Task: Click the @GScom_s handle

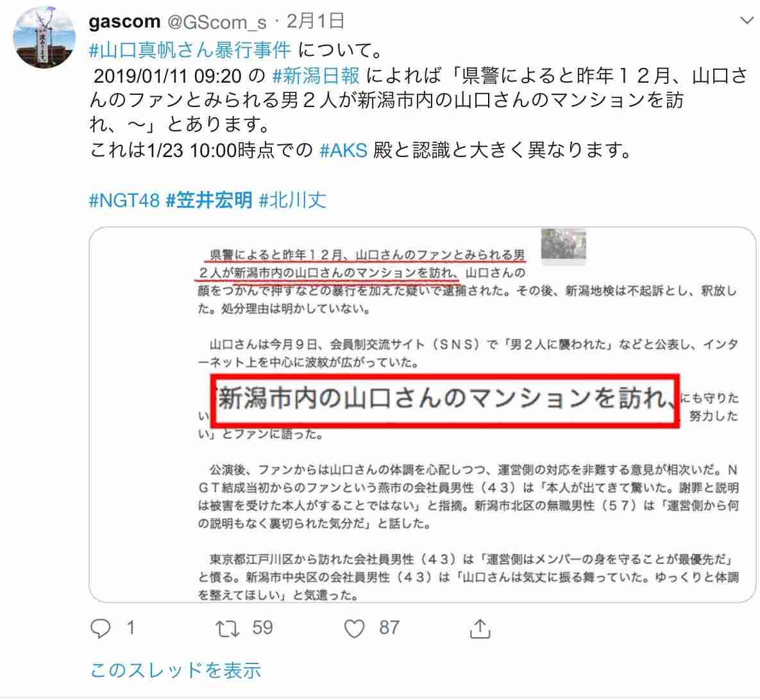Action: coord(217,22)
